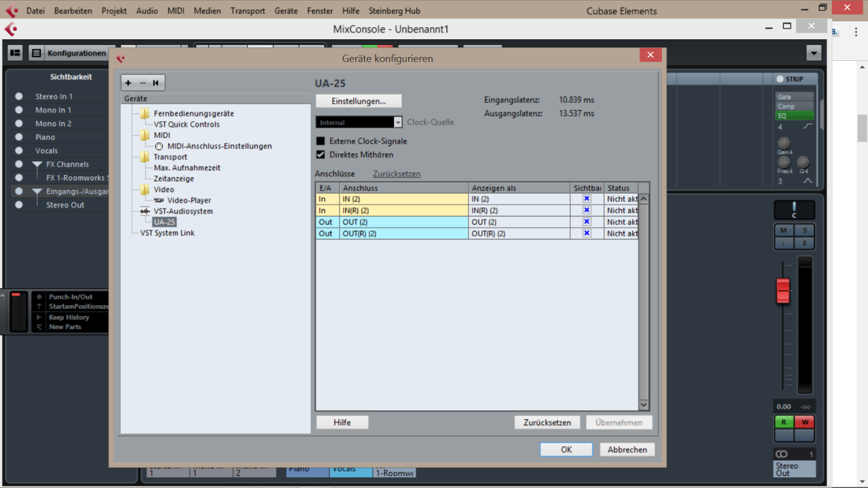Toggle the MixConsole left zone layout icon
Viewport: 868px width, 488px height.
click(15, 53)
